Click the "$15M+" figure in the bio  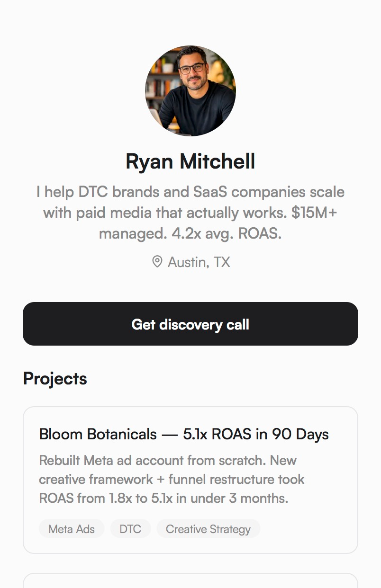314,213
